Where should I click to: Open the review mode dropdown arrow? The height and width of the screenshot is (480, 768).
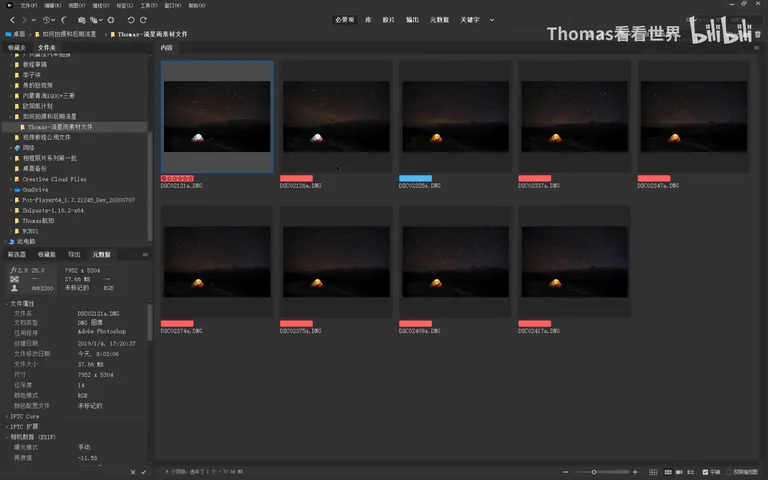click(x=100, y=20)
